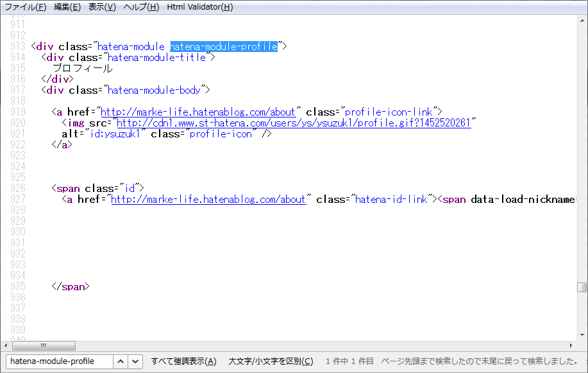Click the horizontal scrollbar left arrow
The width and height of the screenshot is (588, 373).
(x=6, y=345)
